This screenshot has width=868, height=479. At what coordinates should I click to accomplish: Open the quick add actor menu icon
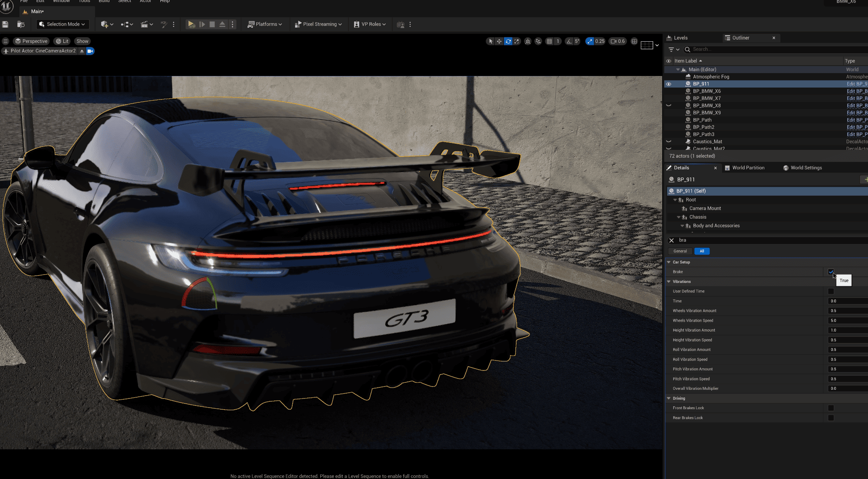[x=107, y=24]
